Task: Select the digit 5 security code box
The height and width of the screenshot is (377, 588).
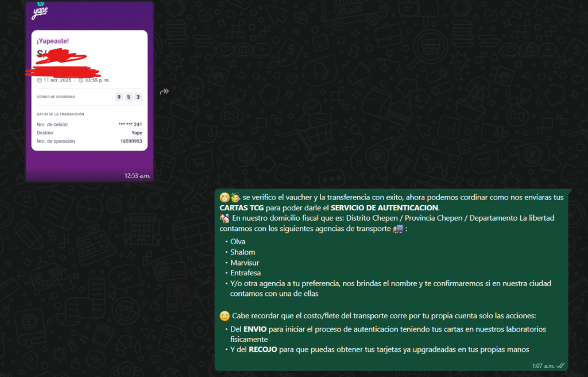Action: 129,97
